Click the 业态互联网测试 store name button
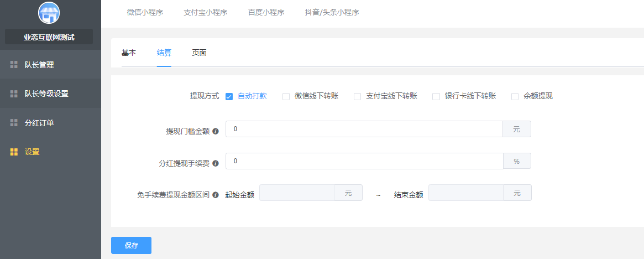This screenshot has width=644, height=259. pos(49,37)
